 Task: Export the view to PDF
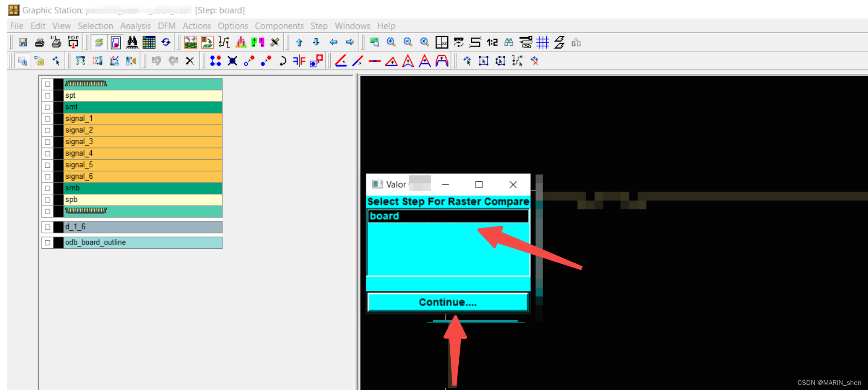73,42
